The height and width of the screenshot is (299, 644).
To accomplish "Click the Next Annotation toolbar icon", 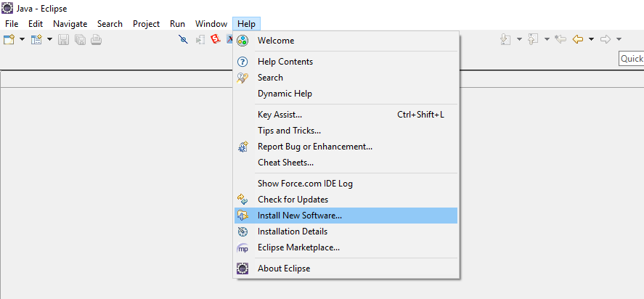I will pyautogui.click(x=506, y=39).
